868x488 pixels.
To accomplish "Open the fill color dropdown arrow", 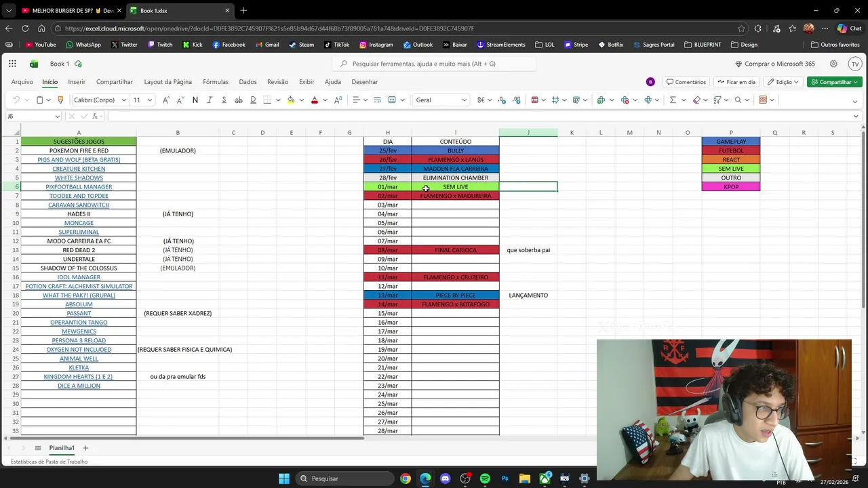I will 301,100.
